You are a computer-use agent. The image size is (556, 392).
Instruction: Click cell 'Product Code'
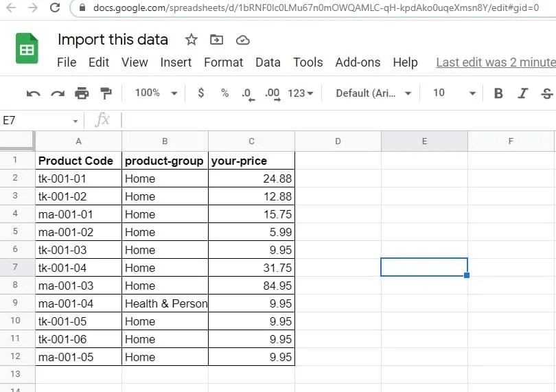78,161
